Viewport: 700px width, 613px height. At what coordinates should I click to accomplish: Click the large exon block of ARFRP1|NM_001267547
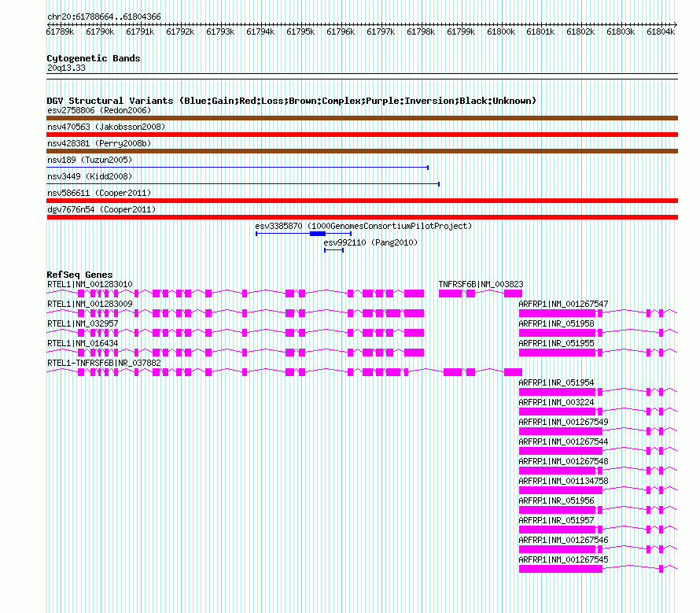pyautogui.click(x=557, y=313)
